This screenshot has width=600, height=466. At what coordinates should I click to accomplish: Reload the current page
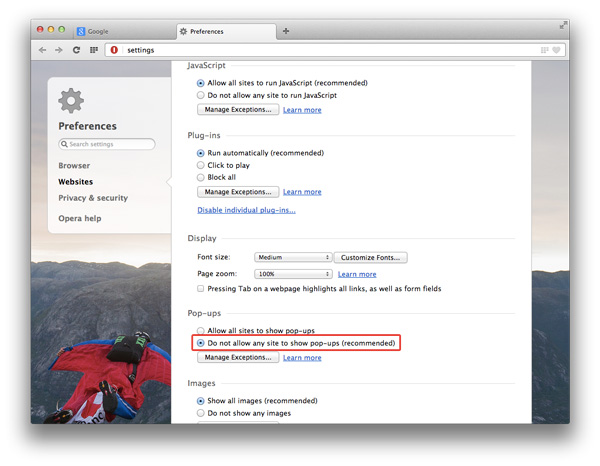point(76,50)
